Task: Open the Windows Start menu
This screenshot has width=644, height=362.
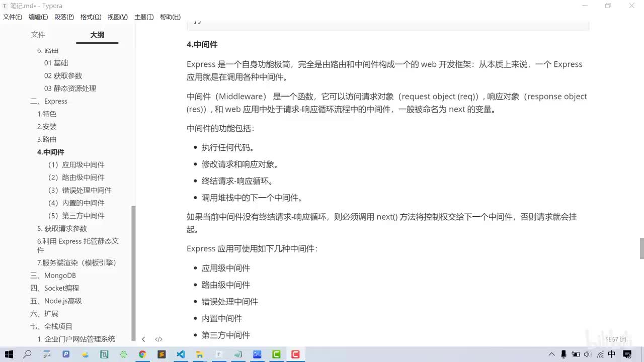Action: click(9, 354)
